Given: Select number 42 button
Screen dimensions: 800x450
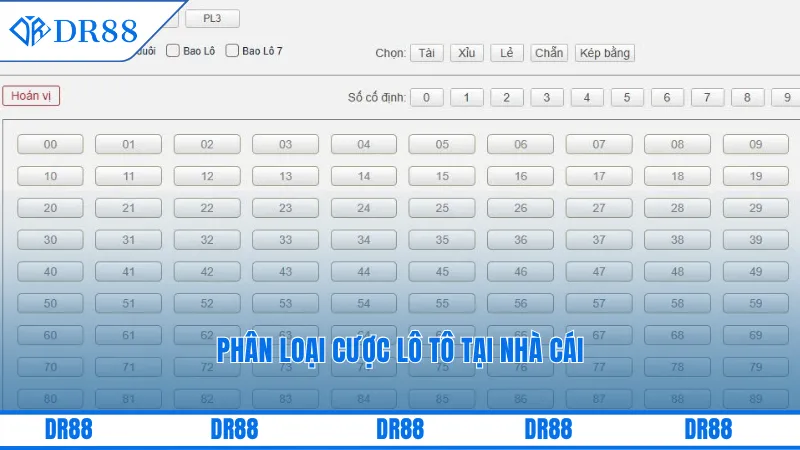Looking at the screenshot, I should (x=207, y=271).
